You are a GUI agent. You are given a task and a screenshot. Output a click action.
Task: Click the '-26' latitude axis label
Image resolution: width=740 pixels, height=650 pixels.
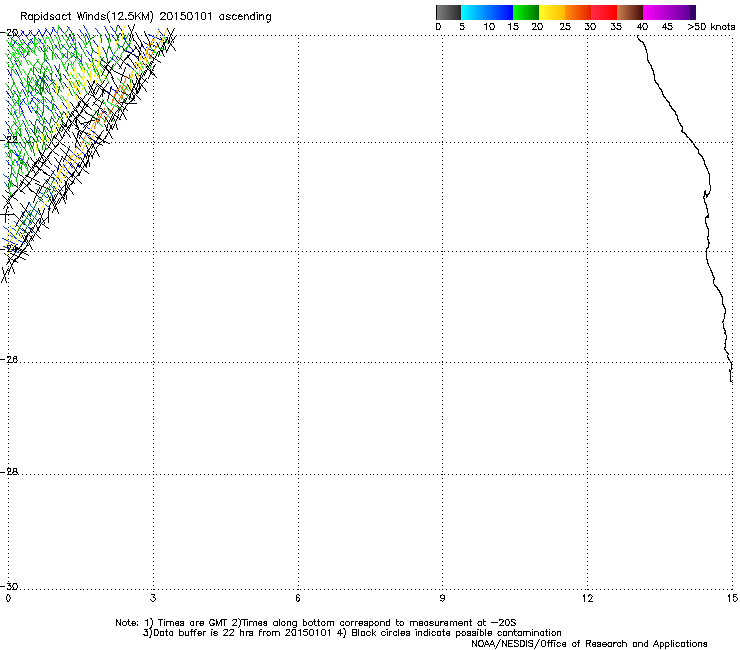(x=9, y=360)
